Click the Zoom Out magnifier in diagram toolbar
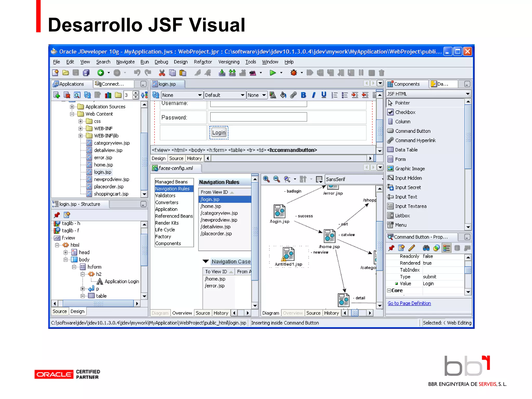 (277, 179)
